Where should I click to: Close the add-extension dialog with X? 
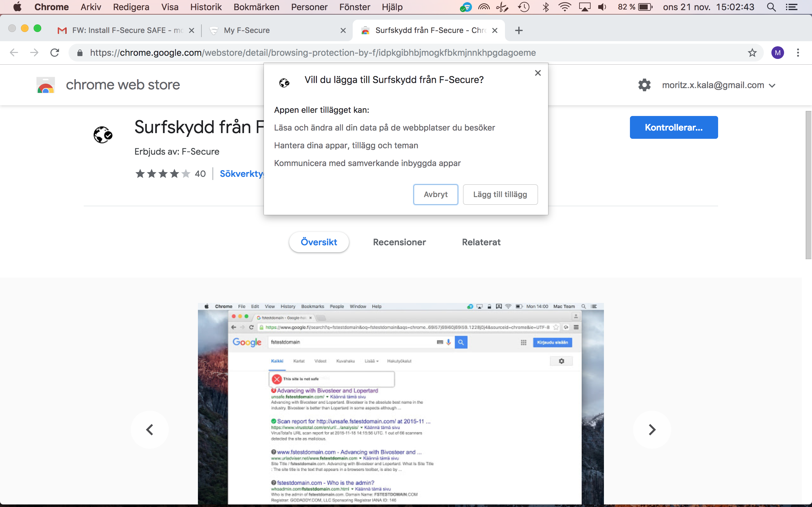(x=538, y=73)
